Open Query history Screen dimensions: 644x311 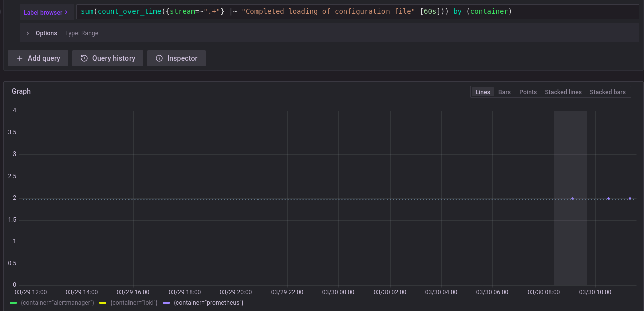(x=107, y=58)
